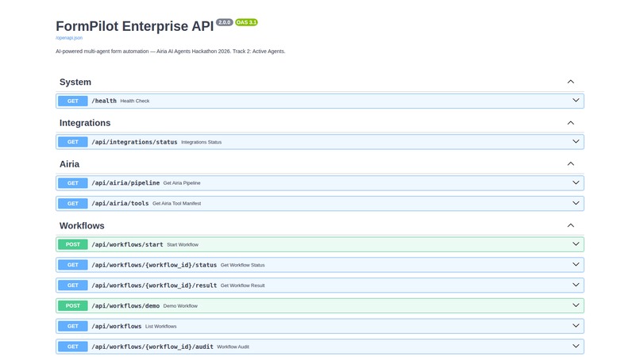
Task: Click the /api/workflows/{workflow_id}/status path
Action: [154, 265]
